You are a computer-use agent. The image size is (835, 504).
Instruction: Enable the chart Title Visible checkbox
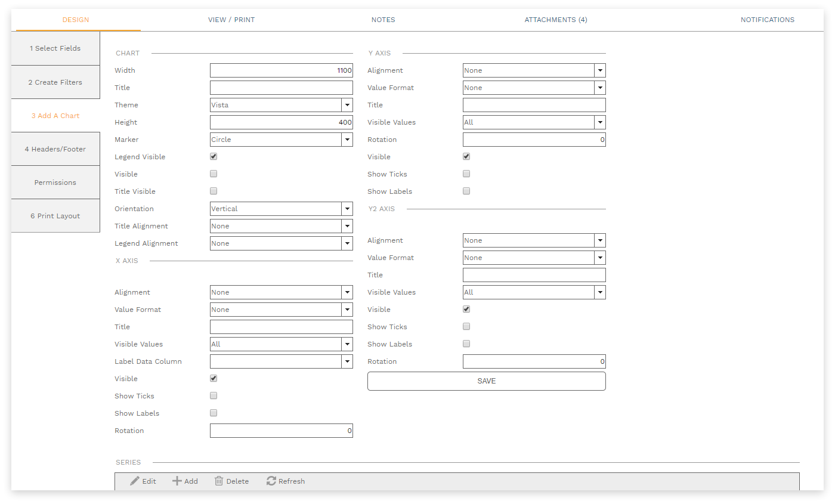click(x=214, y=191)
